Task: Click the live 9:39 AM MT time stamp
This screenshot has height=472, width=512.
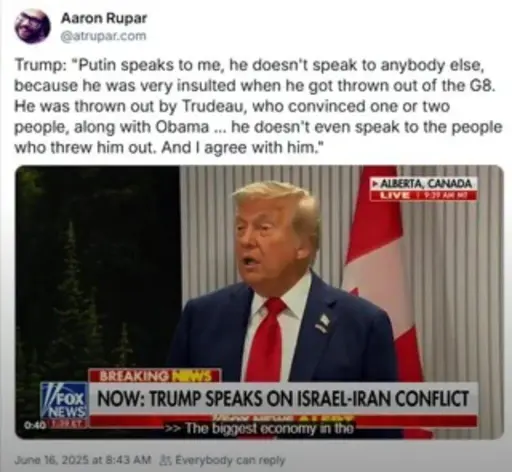Action: point(444,195)
